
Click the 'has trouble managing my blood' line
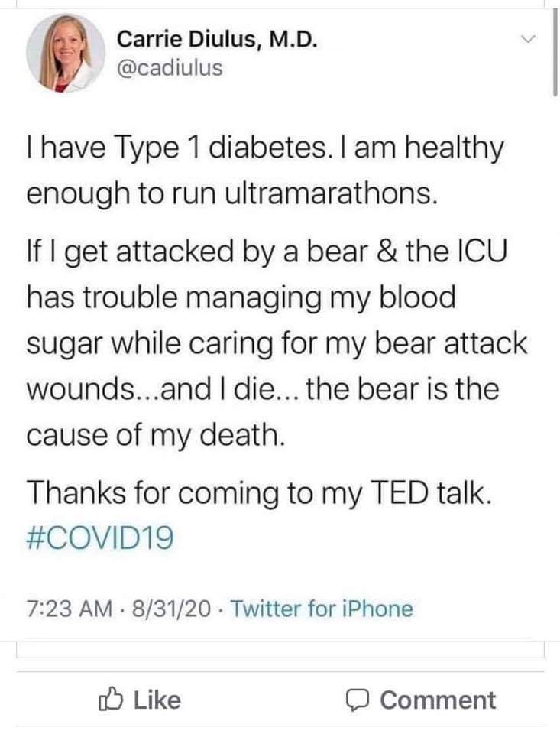click(x=241, y=297)
